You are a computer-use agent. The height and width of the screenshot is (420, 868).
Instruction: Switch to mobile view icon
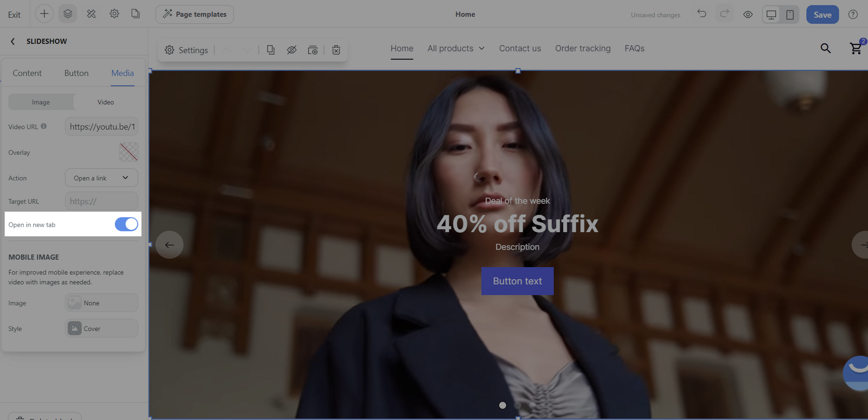(790, 15)
